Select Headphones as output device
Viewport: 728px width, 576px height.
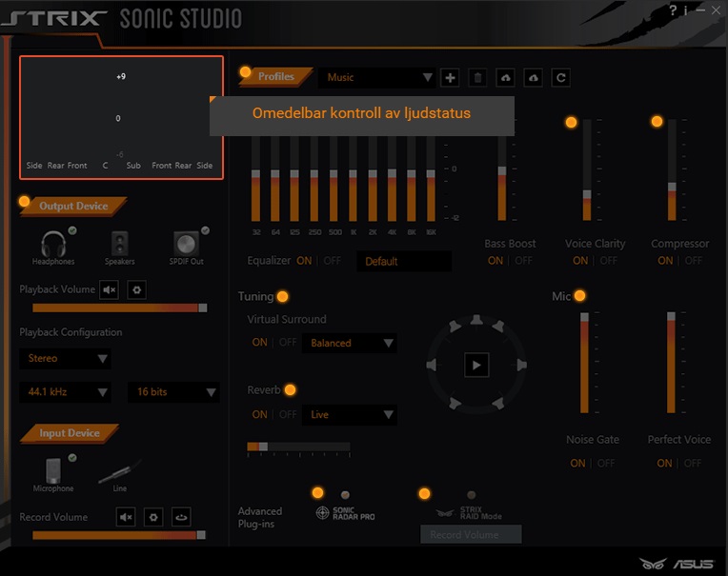(x=53, y=244)
